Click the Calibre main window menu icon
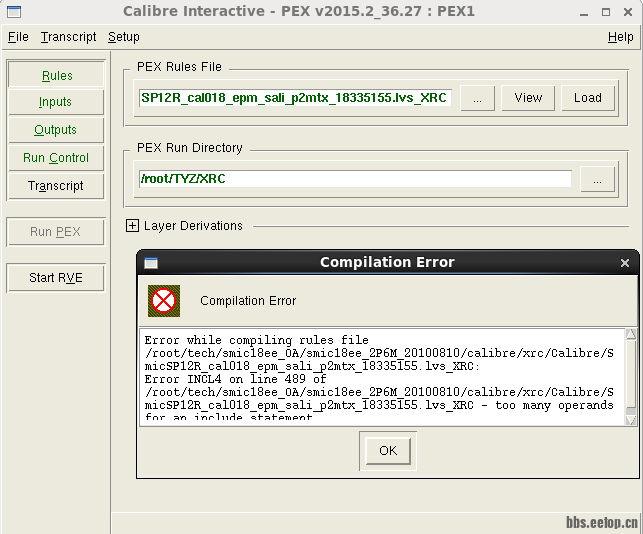The width and height of the screenshot is (643, 534). click(x=14, y=11)
